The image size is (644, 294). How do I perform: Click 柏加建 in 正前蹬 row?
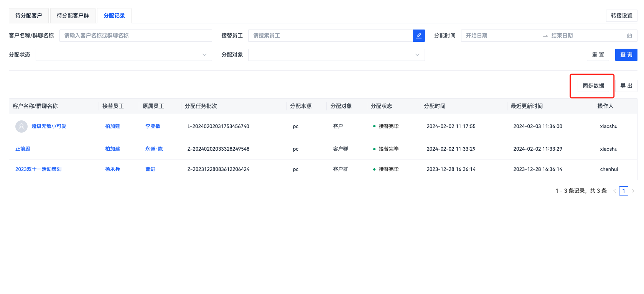pos(112,149)
